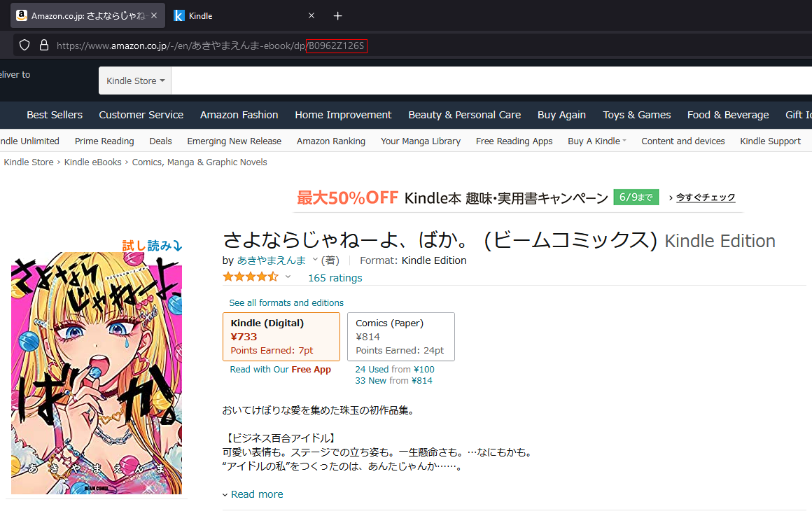Select Comics (Paper) ¥814 format
Viewport: 812px width, 516px height.
[401, 336]
